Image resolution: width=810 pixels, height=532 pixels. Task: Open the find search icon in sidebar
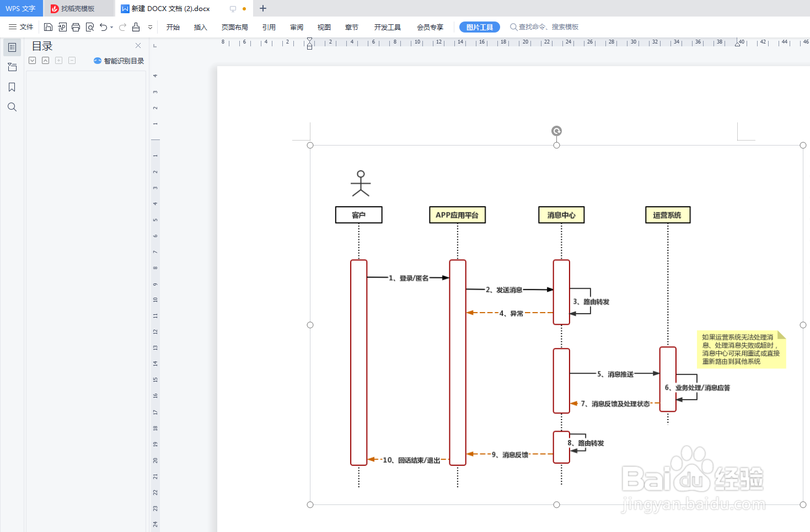pyautogui.click(x=12, y=107)
